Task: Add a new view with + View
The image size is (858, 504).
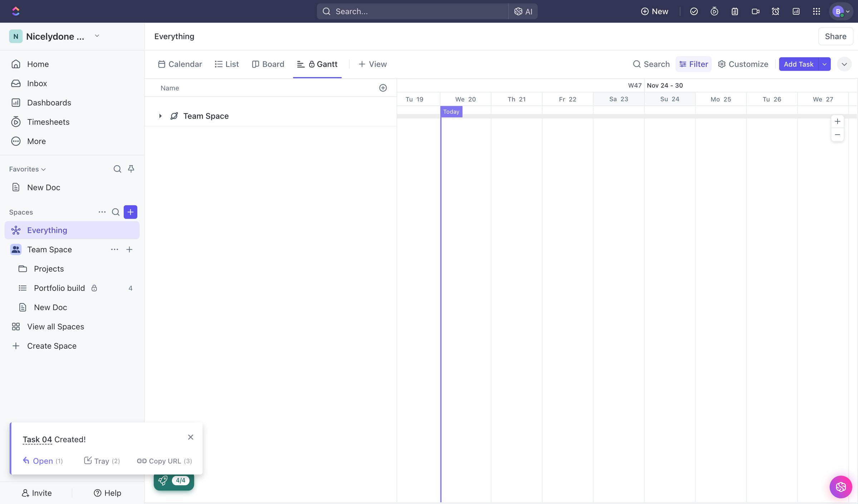Action: (373, 64)
